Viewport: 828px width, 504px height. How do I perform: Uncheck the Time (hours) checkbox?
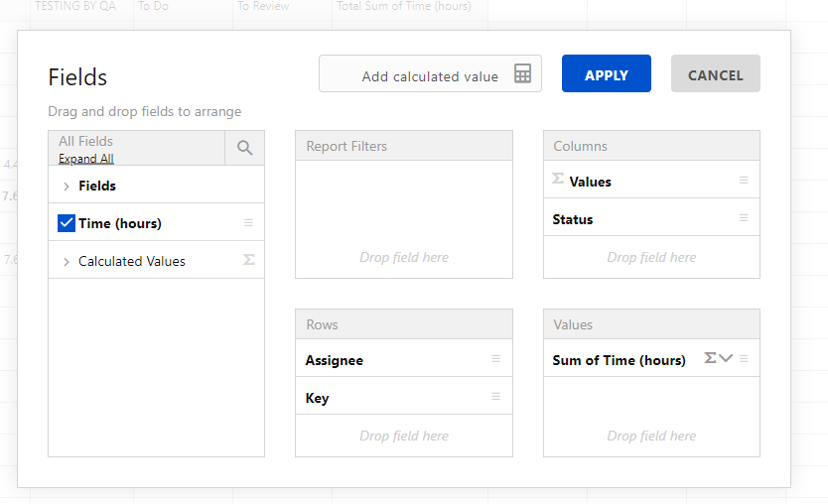point(67,223)
